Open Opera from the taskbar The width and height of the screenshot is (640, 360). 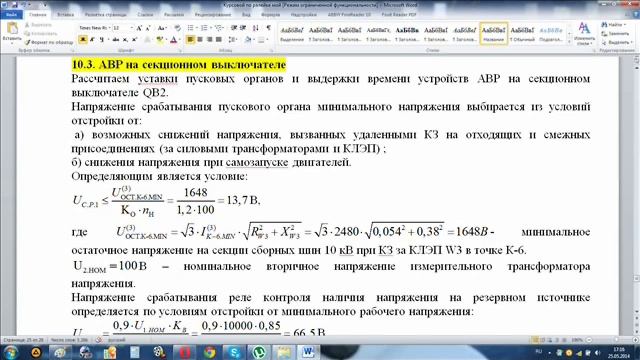coord(184,352)
